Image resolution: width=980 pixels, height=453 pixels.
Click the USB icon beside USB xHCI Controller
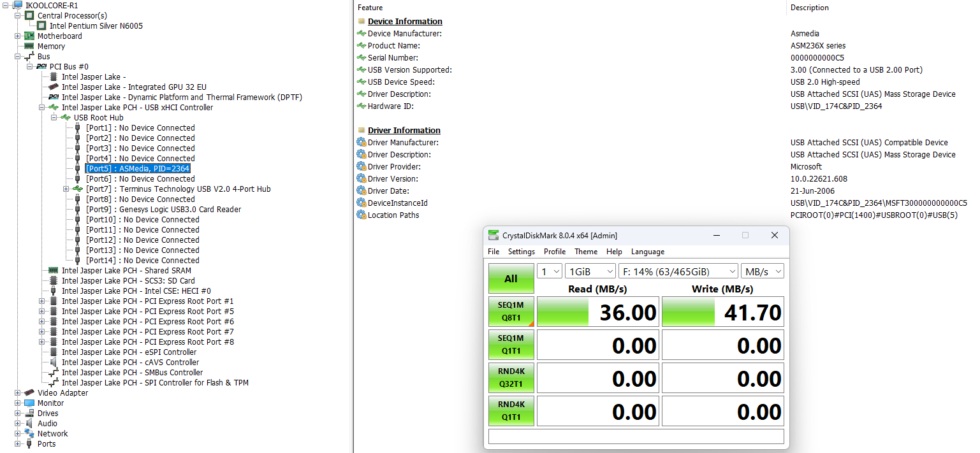click(x=54, y=107)
